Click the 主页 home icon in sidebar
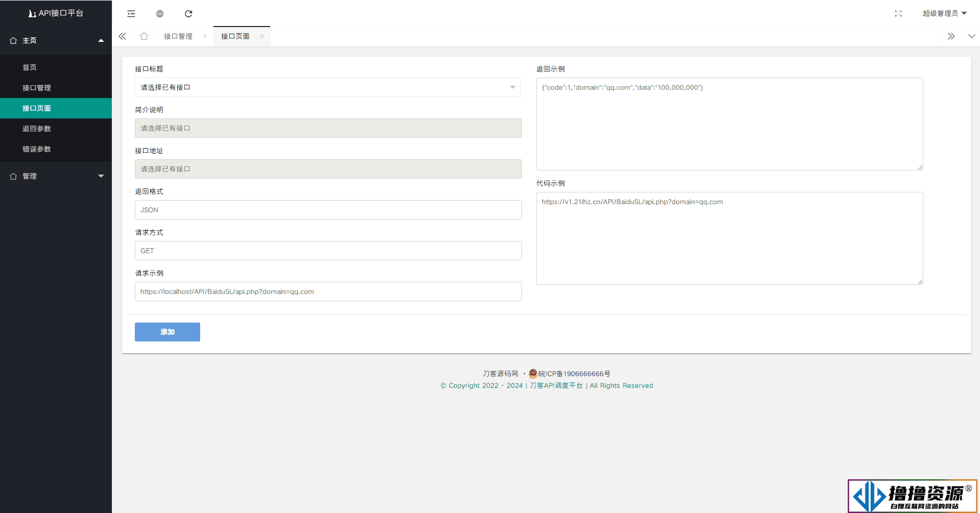The width and height of the screenshot is (980, 513). click(x=13, y=40)
